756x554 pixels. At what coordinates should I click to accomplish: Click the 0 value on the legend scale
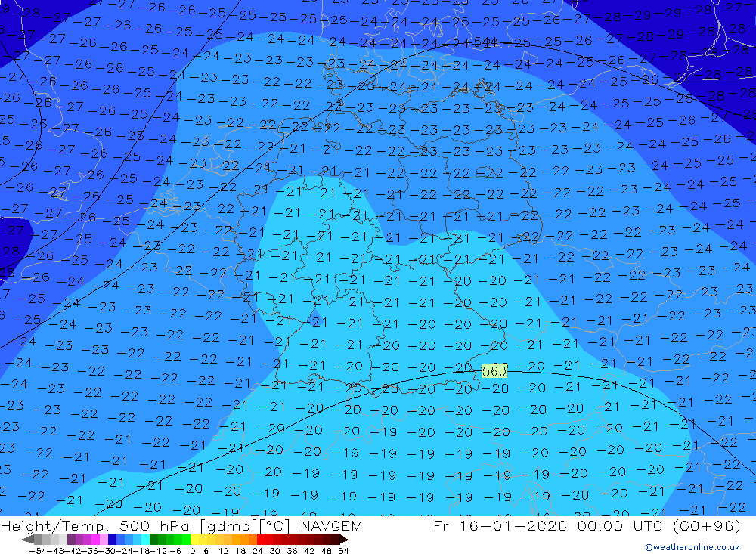pos(194,549)
